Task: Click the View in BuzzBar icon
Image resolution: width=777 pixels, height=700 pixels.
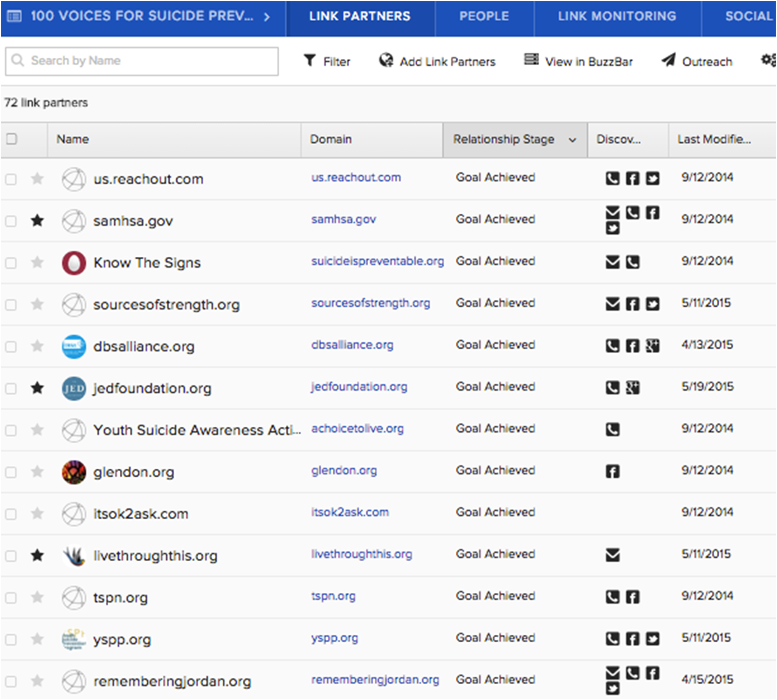Action: 531,60
